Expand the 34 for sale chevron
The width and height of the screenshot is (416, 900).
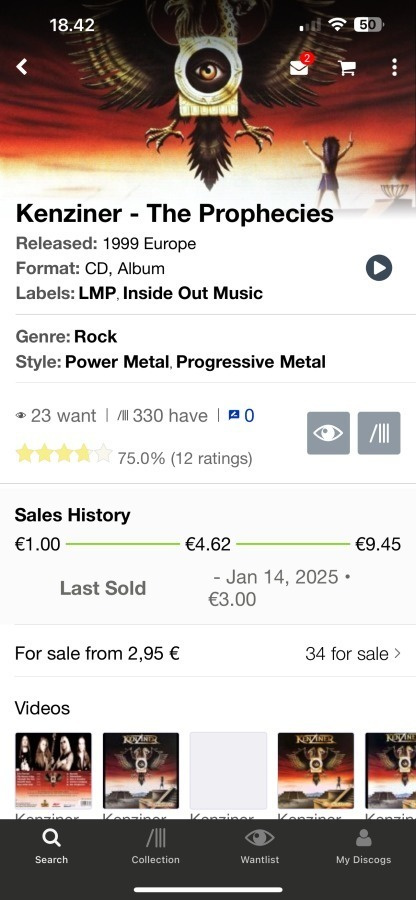point(398,653)
